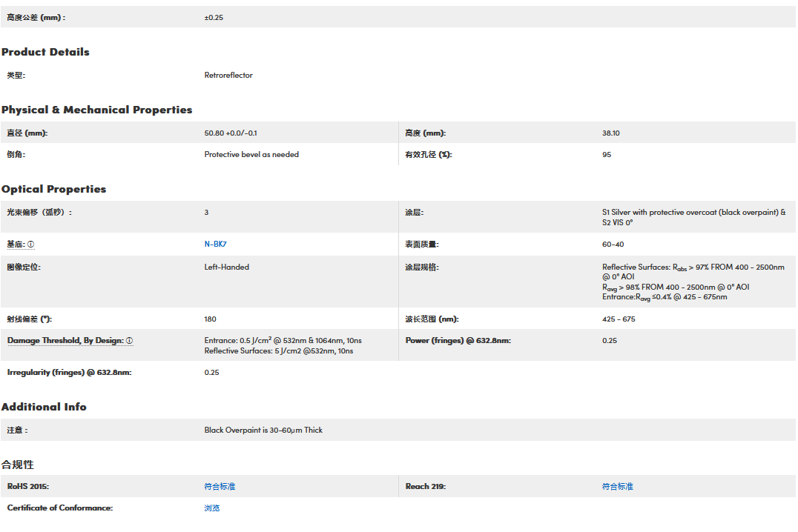The height and width of the screenshot is (532, 798).
Task: Click the Damage Threshold, By Design label
Action: pos(65,341)
